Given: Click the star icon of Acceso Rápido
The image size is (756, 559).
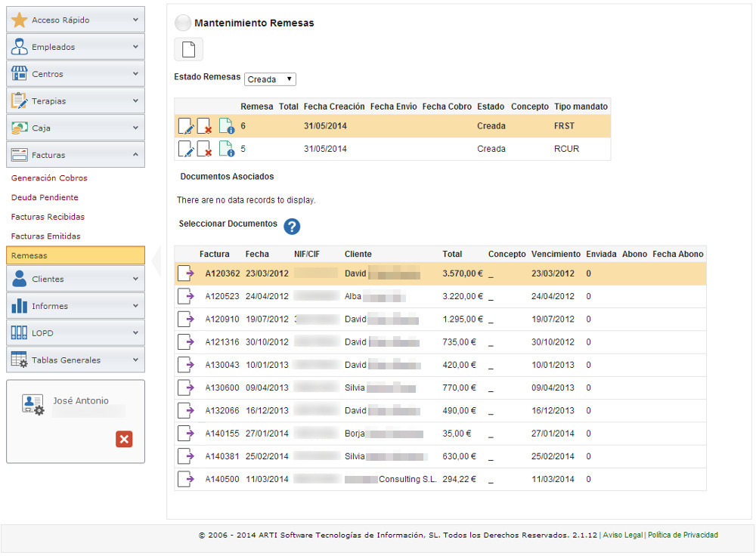Looking at the screenshot, I should pos(20,20).
